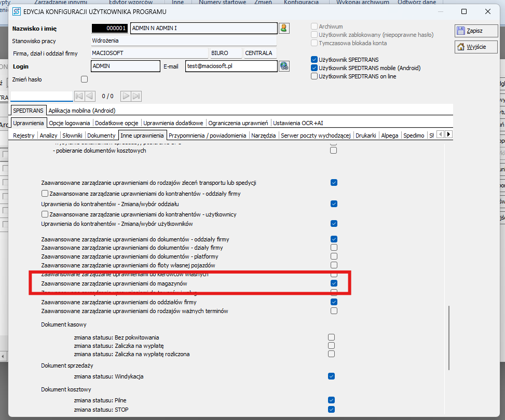Viewport: 505px width, 420px height.
Task: Go to previous record arrow
Action: (x=90, y=96)
